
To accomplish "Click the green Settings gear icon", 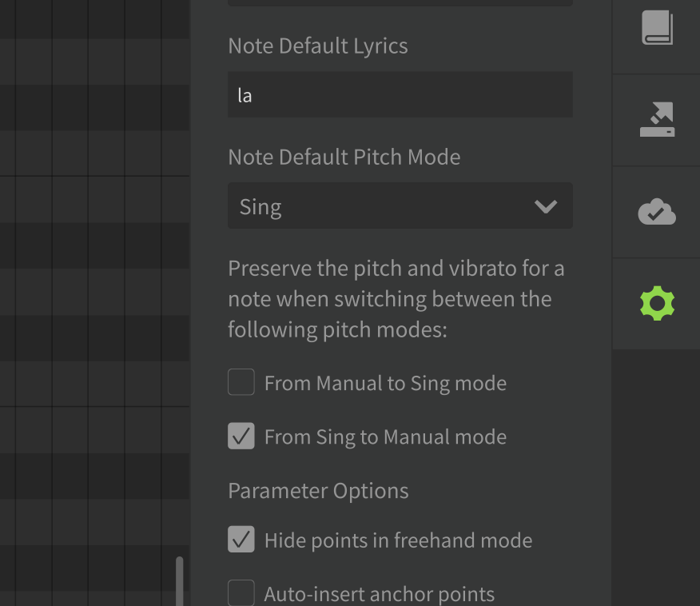I will [x=657, y=303].
